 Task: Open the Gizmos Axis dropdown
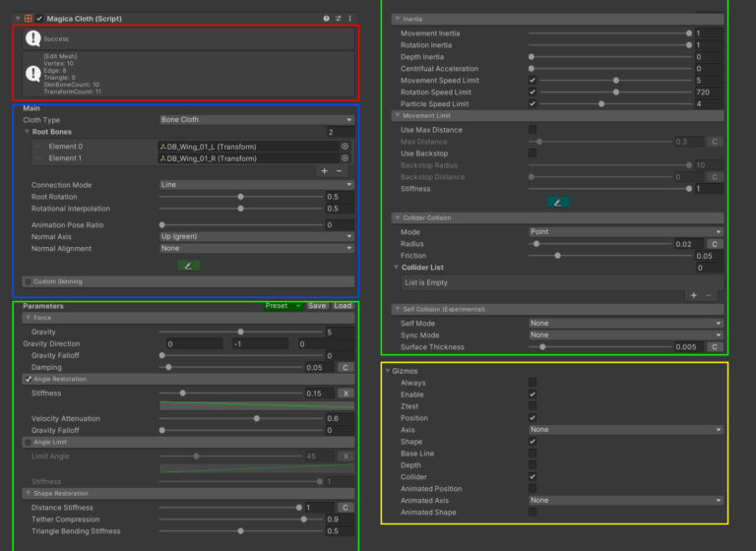(x=626, y=430)
